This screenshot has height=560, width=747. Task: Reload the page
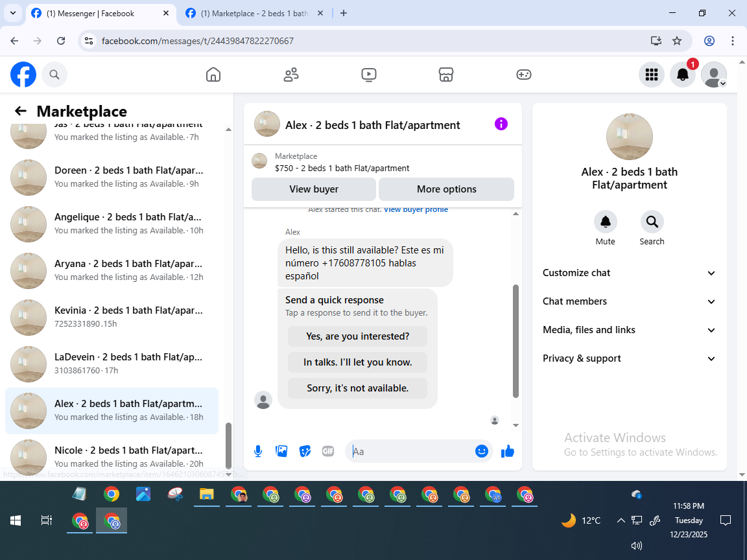pos(61,41)
